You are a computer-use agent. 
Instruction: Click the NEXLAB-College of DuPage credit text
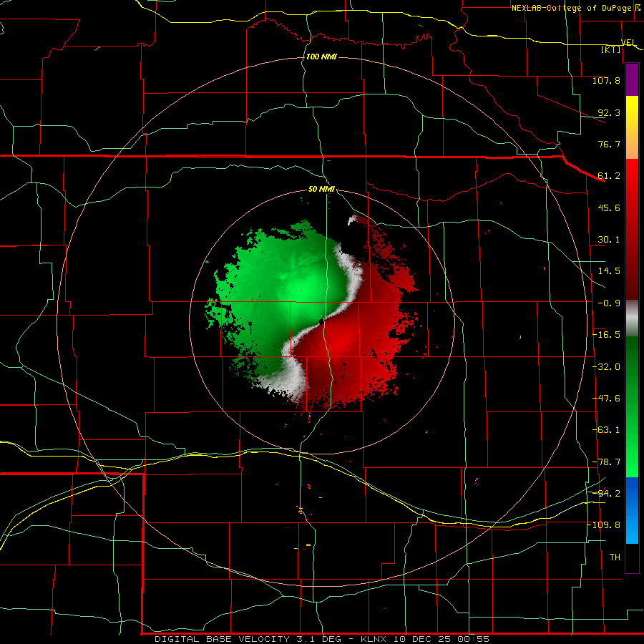click(571, 8)
